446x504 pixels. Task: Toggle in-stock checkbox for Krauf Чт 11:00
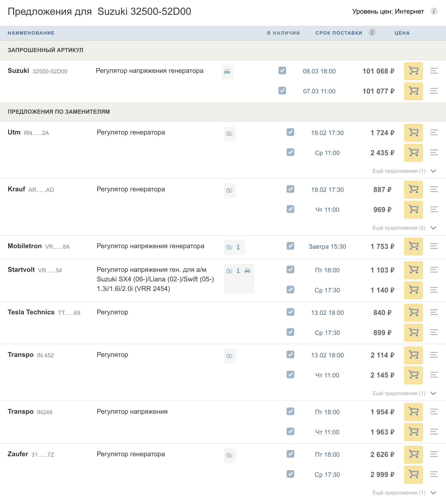(x=290, y=209)
